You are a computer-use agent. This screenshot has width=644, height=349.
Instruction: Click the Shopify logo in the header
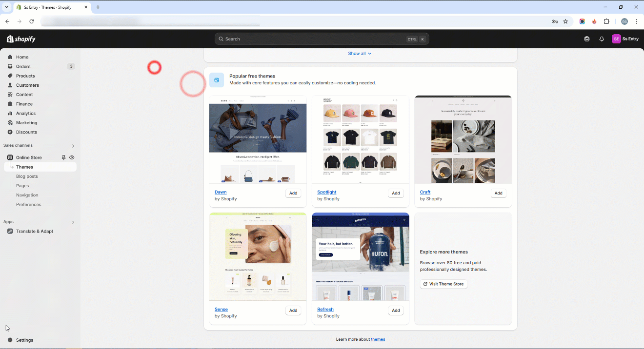(x=21, y=39)
